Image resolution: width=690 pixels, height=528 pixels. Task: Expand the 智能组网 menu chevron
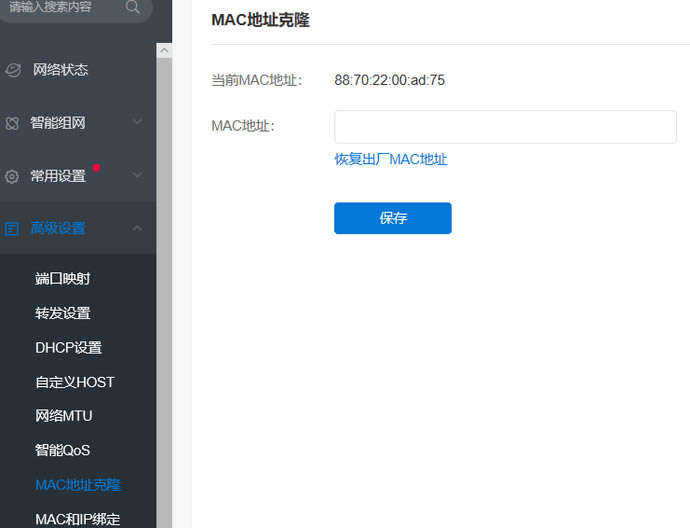point(137,122)
